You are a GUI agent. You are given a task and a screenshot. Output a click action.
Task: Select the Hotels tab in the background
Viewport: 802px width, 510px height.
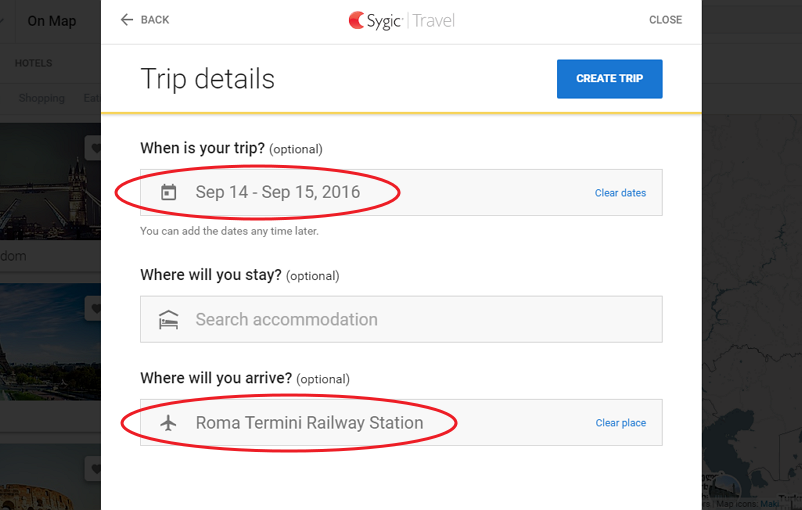(33, 63)
